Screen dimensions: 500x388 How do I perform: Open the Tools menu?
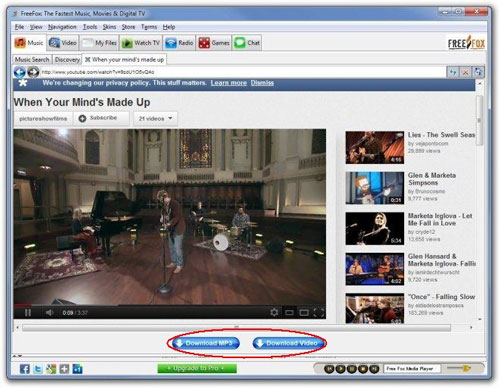(x=90, y=27)
